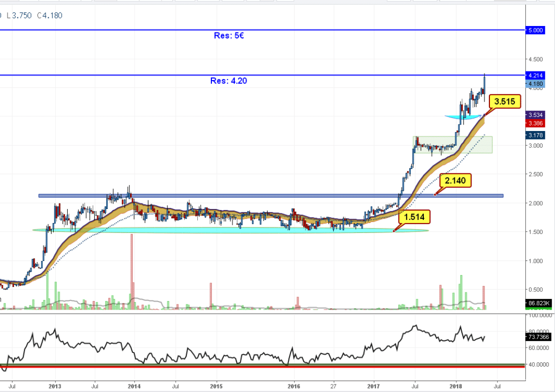Screen dimensions: 555x392
Task: Click the purple 3.534 indicator value label
Action: [x=535, y=115]
